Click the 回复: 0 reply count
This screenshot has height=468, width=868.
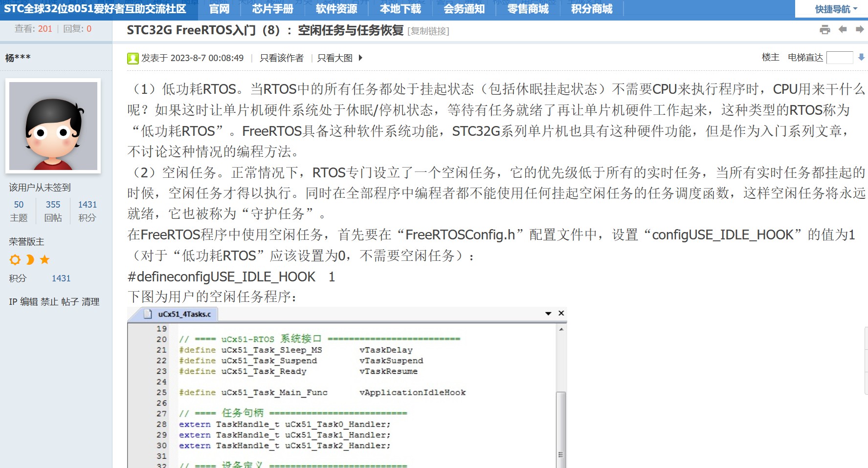point(77,29)
